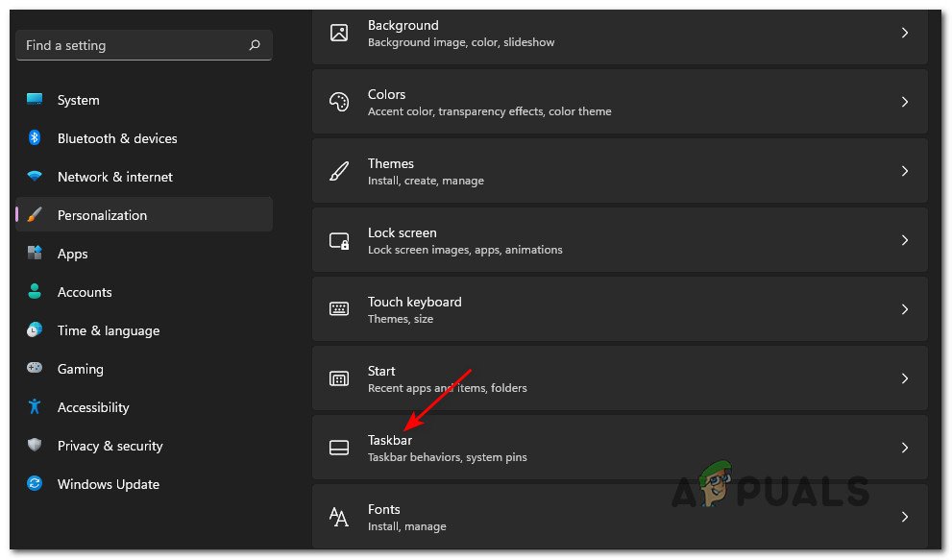Image resolution: width=952 pixels, height=560 pixels.
Task: Open the System category
Action: 78,100
